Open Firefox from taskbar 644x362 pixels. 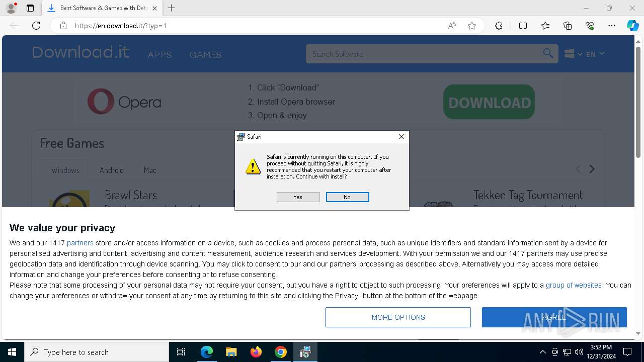256,352
